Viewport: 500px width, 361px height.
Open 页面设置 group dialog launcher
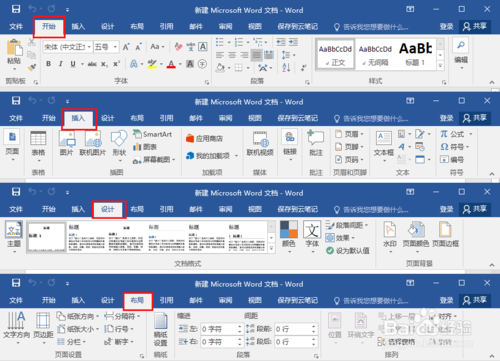coord(142,356)
